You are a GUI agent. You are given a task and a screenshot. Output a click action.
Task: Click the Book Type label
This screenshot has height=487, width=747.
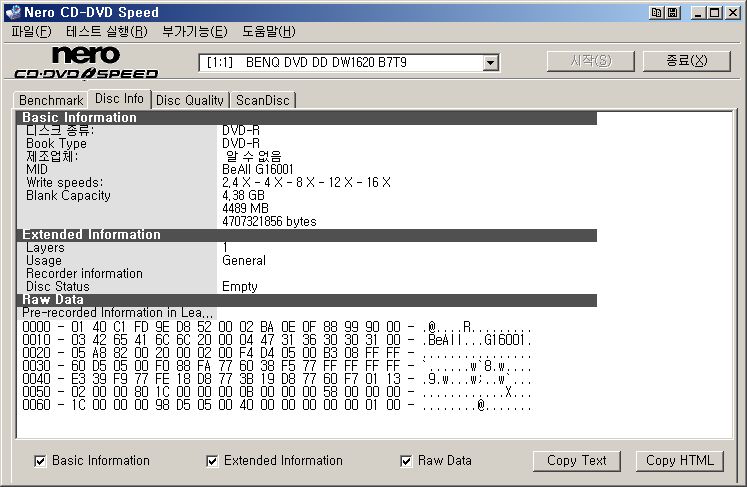pyautogui.click(x=56, y=143)
